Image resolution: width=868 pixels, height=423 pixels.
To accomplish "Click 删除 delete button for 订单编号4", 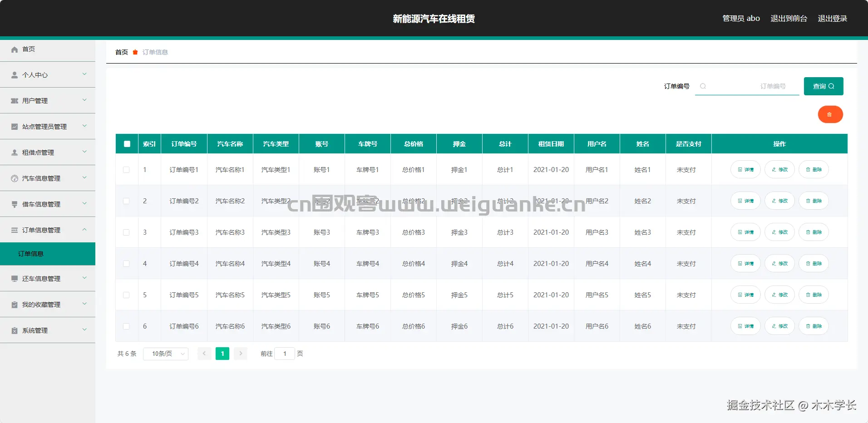I will 814,264.
